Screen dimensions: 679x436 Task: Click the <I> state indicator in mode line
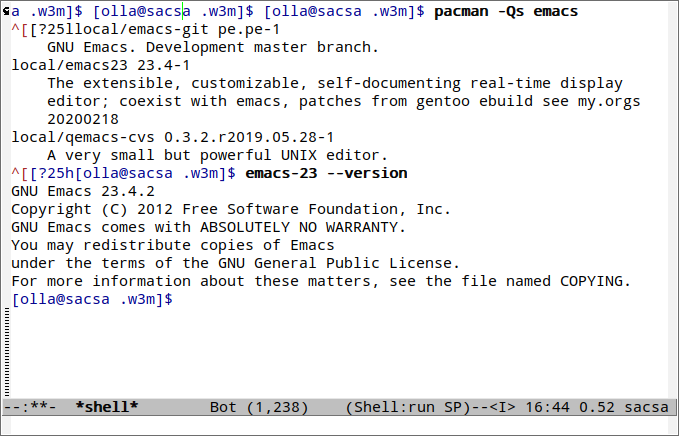pyautogui.click(x=502, y=407)
